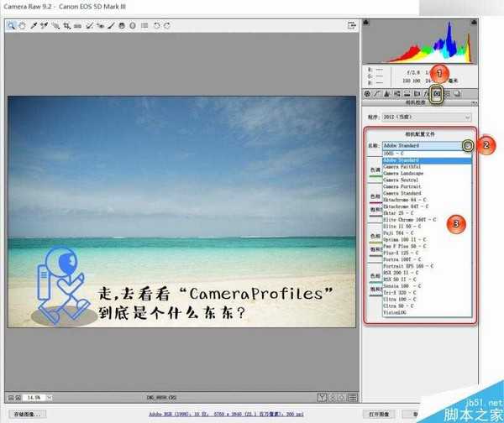Open the Adobe RGB workflow options link
Viewport: 504px width, 423px height.
point(226,414)
